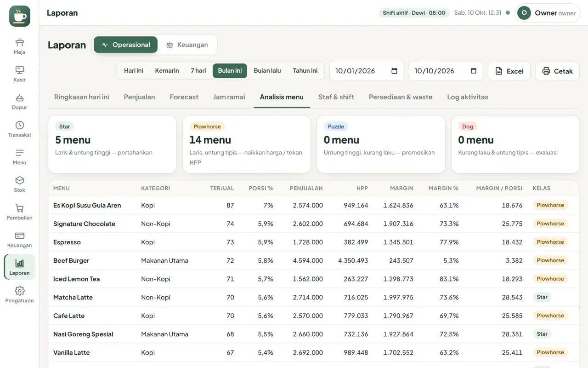
Task: Open the Kasir sidebar icon
Action: tap(20, 74)
